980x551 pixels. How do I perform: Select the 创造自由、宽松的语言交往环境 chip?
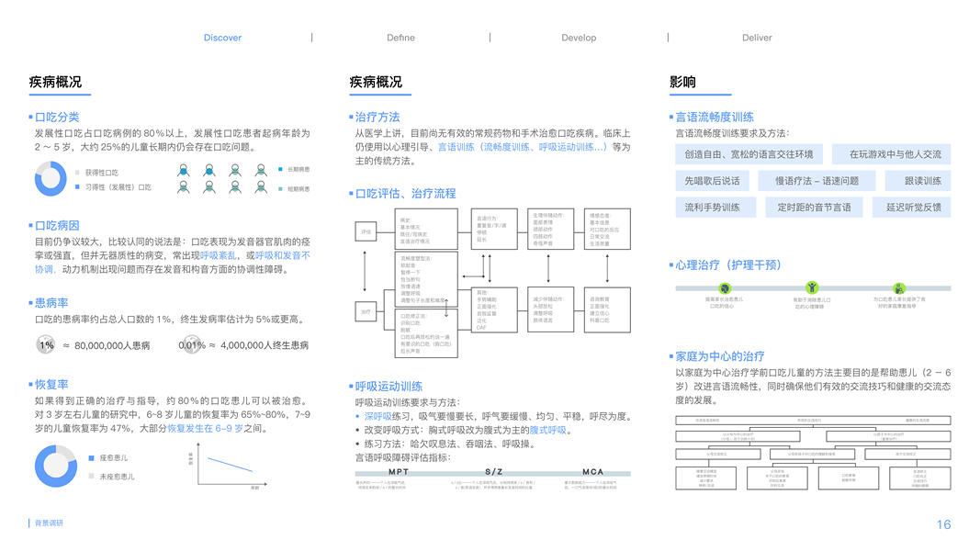[749, 154]
